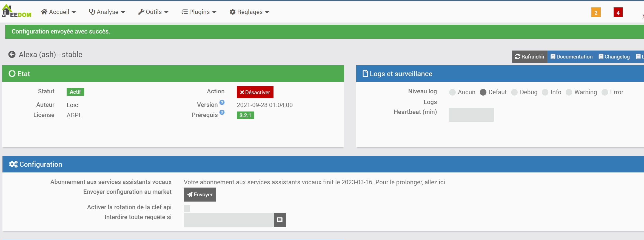Select the Aucun log level
Viewport: 644px width, 240px height.
pos(452,92)
